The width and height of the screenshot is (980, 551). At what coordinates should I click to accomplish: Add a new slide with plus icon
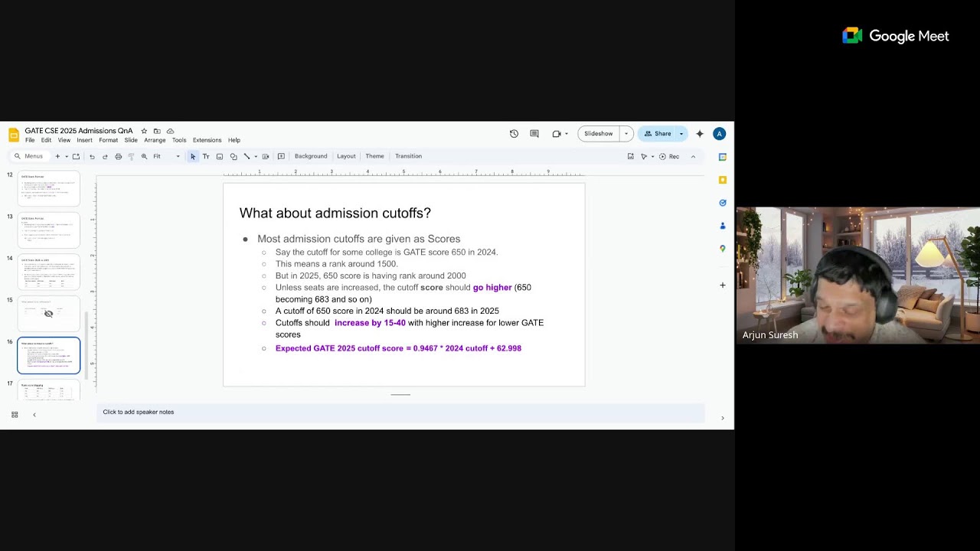click(x=57, y=156)
